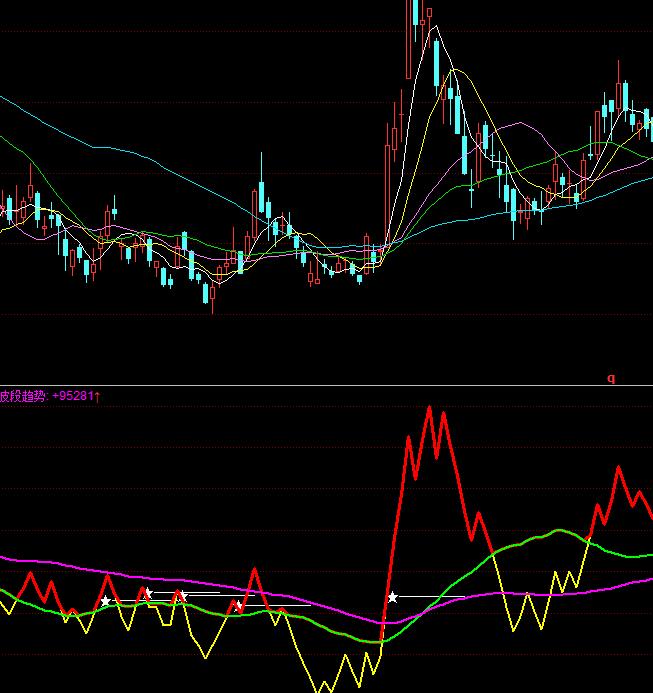This screenshot has height=693, width=653.
Task: Click the second white star signal marker
Action: 147,594
